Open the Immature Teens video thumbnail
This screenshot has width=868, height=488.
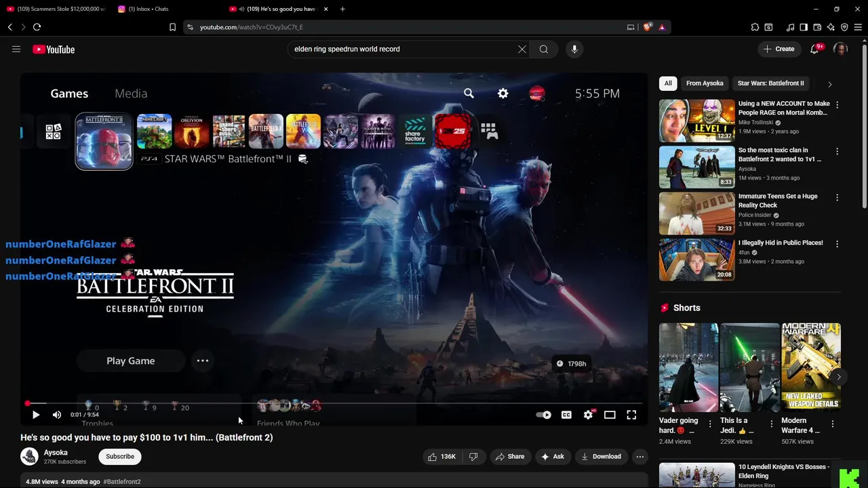[x=696, y=213]
